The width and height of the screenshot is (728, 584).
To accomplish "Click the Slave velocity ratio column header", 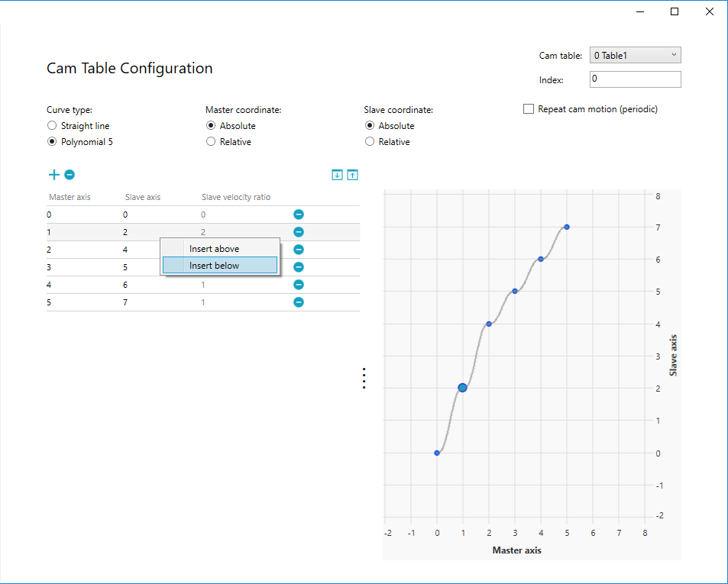I will 236,197.
